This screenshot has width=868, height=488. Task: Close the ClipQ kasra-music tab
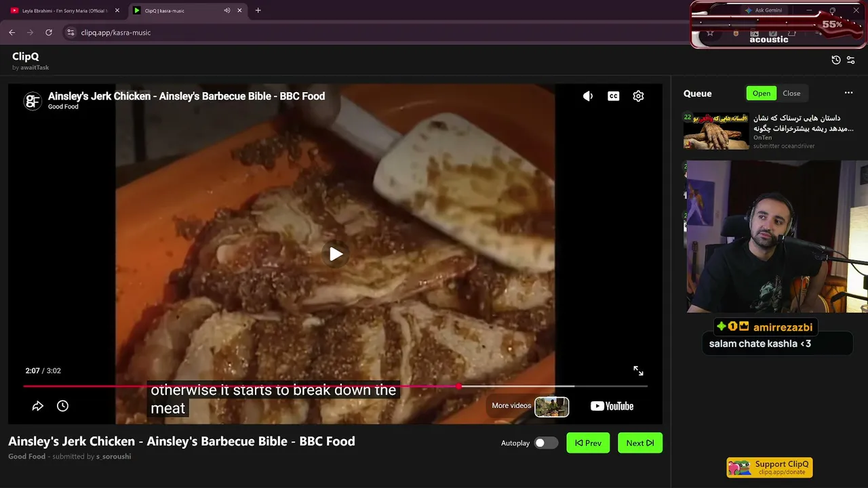click(239, 11)
